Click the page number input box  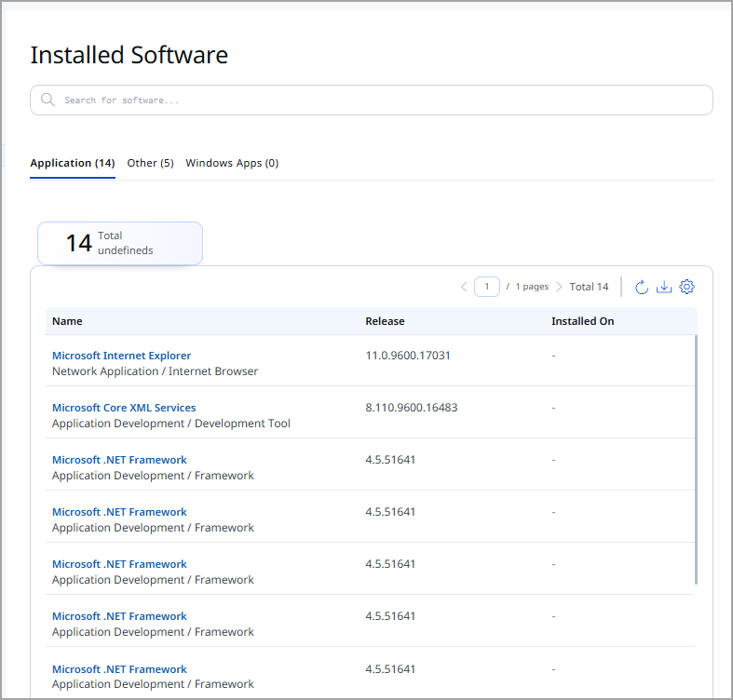(x=486, y=287)
